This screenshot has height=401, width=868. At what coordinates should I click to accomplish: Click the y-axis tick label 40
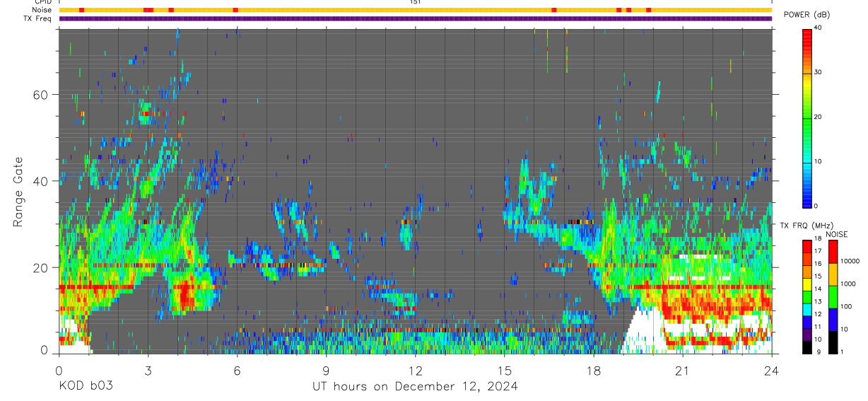coord(41,181)
